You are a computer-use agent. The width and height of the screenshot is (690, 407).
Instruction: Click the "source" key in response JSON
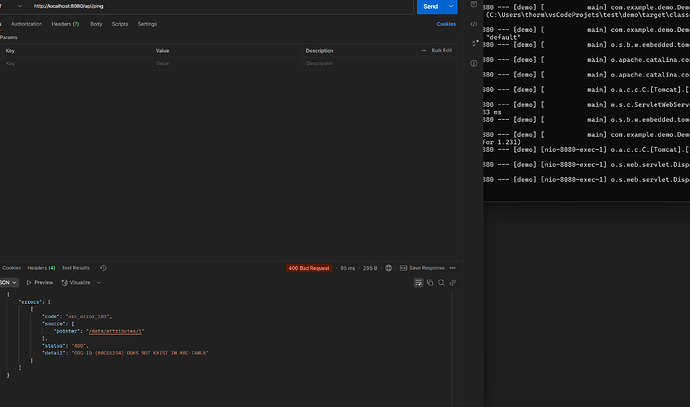click(x=54, y=324)
